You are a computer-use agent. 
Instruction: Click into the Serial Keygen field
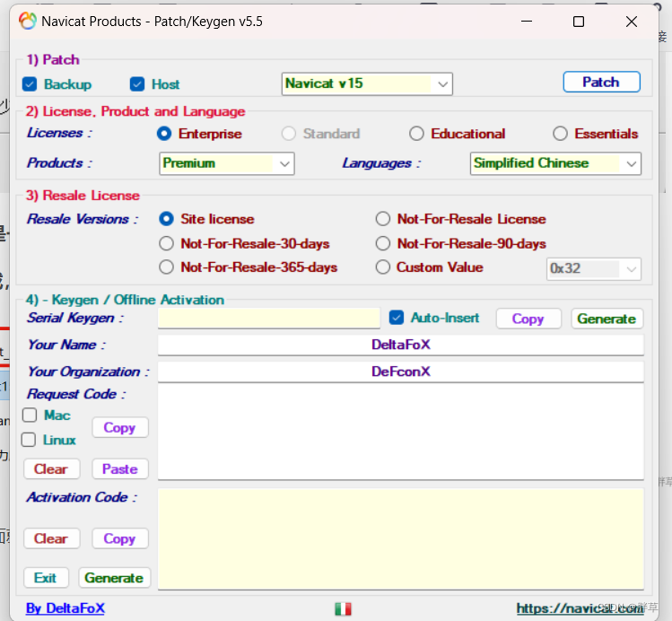pos(269,318)
